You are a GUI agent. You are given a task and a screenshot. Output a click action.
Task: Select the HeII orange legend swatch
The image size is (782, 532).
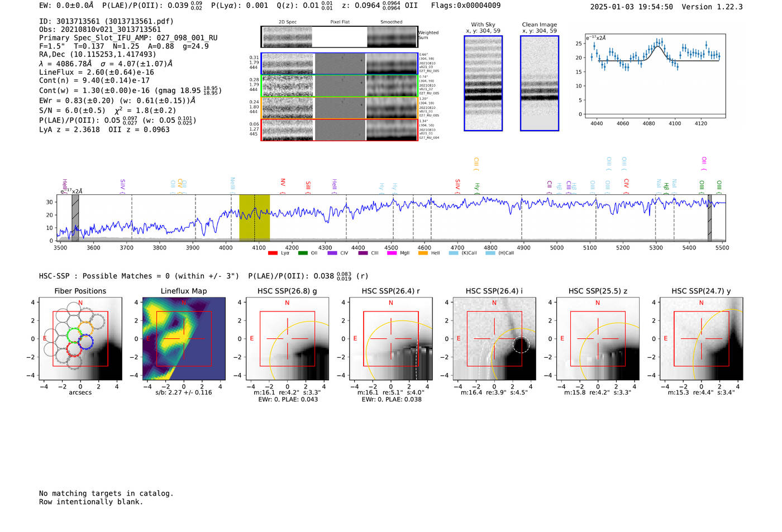coord(423,253)
